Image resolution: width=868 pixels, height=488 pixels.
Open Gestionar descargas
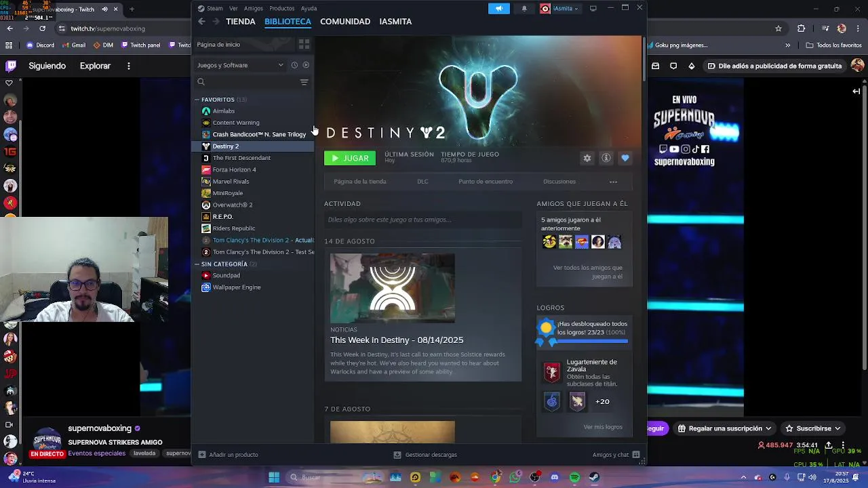coord(425,455)
